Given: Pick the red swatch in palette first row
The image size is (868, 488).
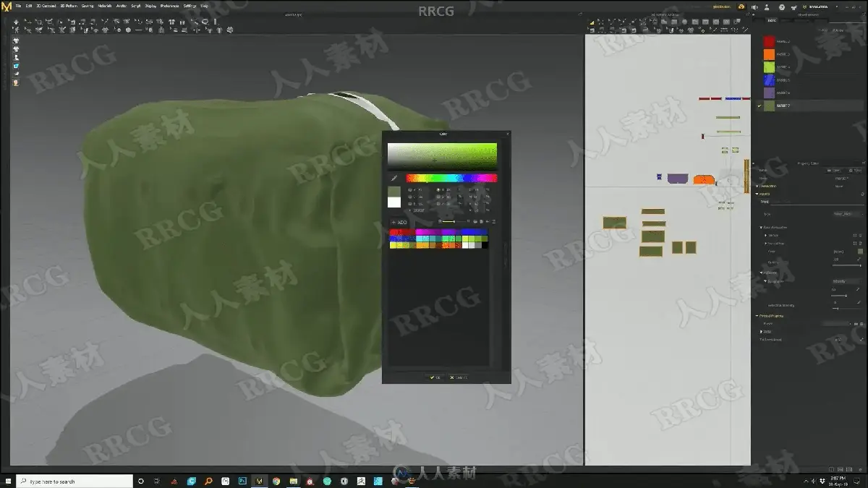Looking at the screenshot, I should click(394, 232).
